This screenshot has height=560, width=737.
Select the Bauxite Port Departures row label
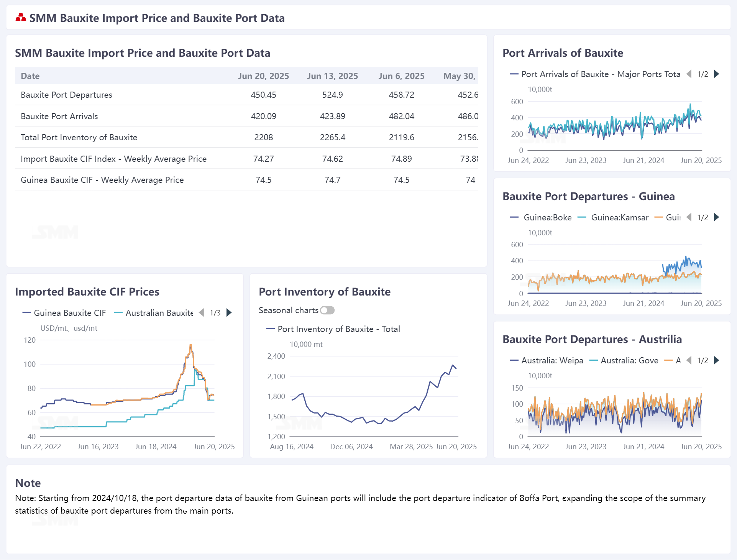click(x=66, y=95)
